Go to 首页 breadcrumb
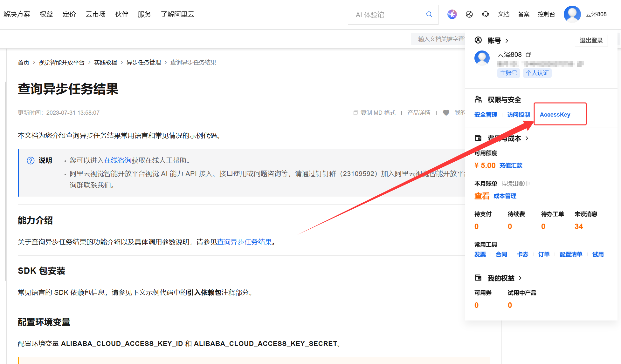621x364 pixels. [x=24, y=63]
